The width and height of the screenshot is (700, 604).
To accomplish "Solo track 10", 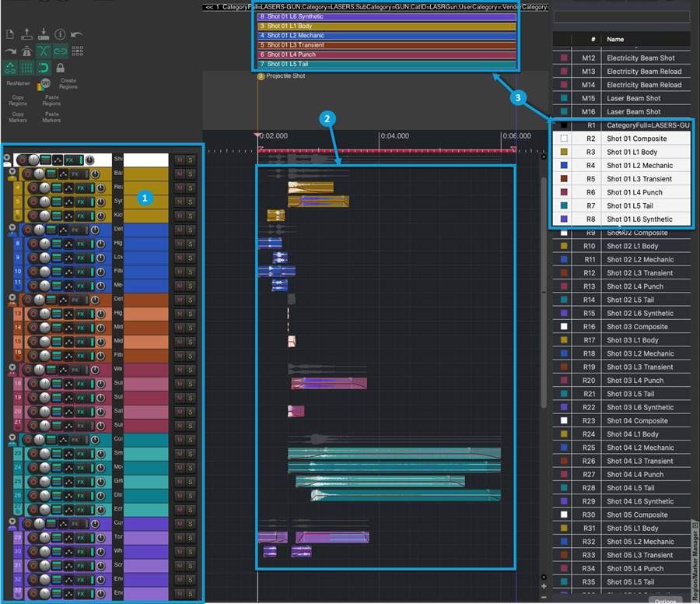I will click(x=190, y=272).
